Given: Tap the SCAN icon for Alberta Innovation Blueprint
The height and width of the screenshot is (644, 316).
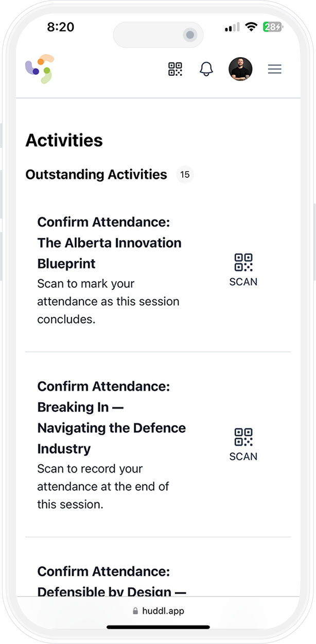Looking at the screenshot, I should [243, 263].
